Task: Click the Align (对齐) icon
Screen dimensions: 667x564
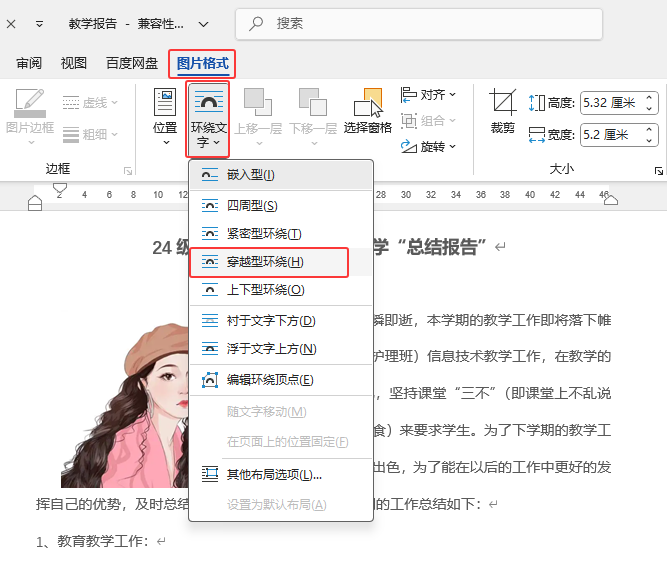Action: [408, 94]
